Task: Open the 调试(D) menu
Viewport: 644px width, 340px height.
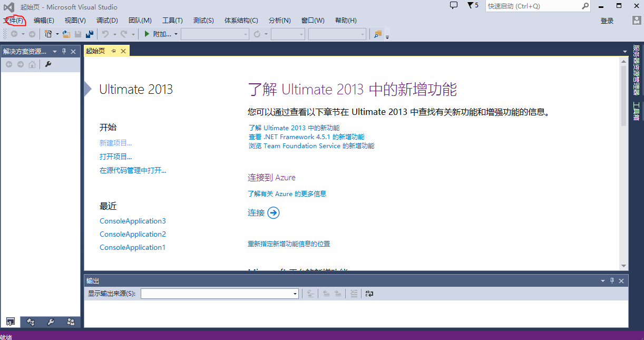Action: (x=107, y=21)
